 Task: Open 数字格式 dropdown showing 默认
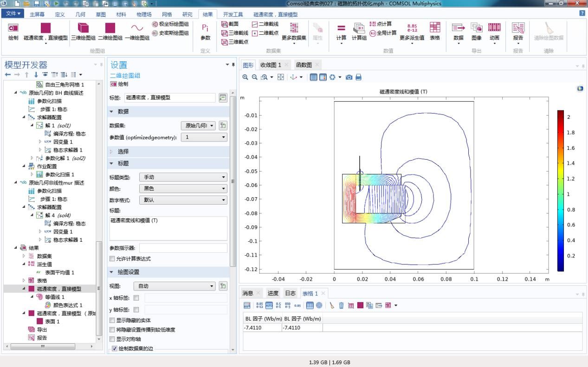click(183, 200)
